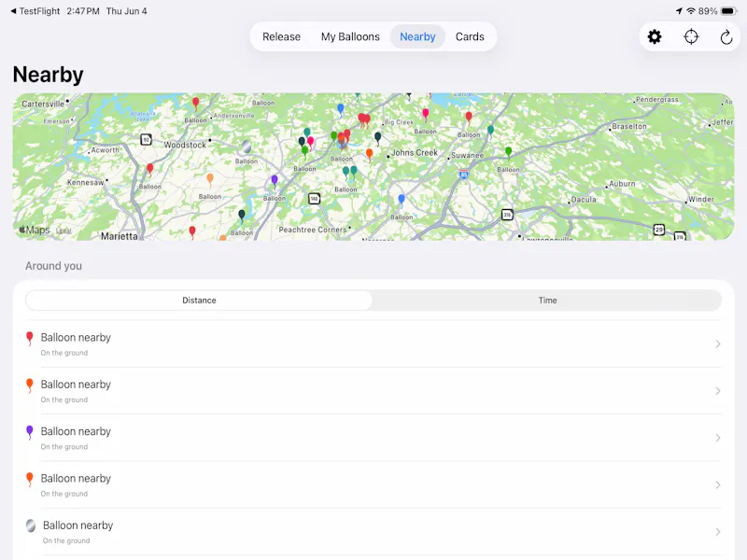This screenshot has width=747, height=560.
Task: Click the battery indicator icon
Action: pos(728,11)
